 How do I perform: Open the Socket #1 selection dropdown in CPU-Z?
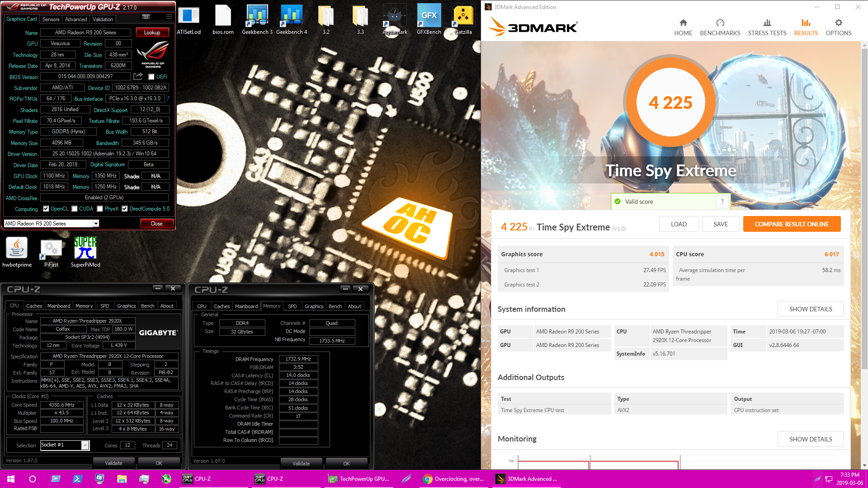pos(65,445)
